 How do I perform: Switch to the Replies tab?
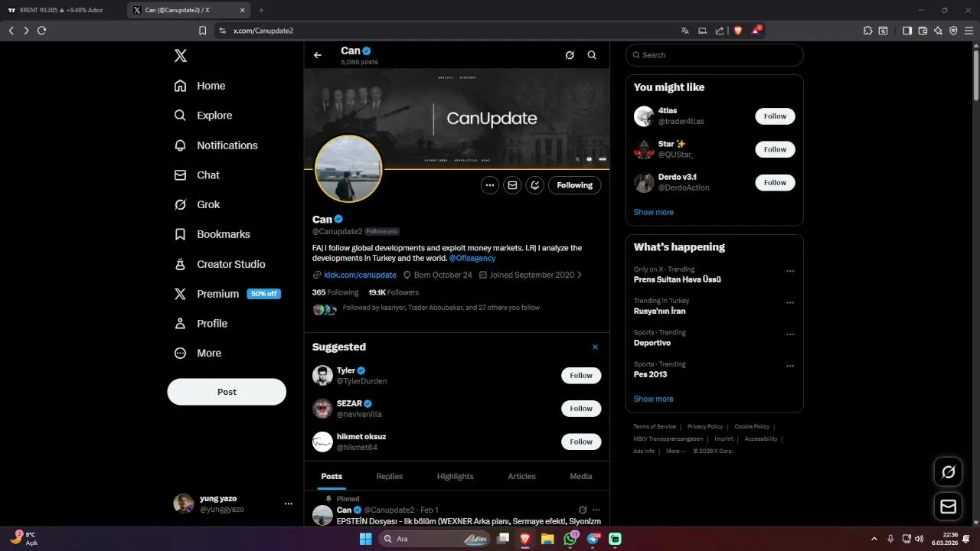[x=390, y=476]
